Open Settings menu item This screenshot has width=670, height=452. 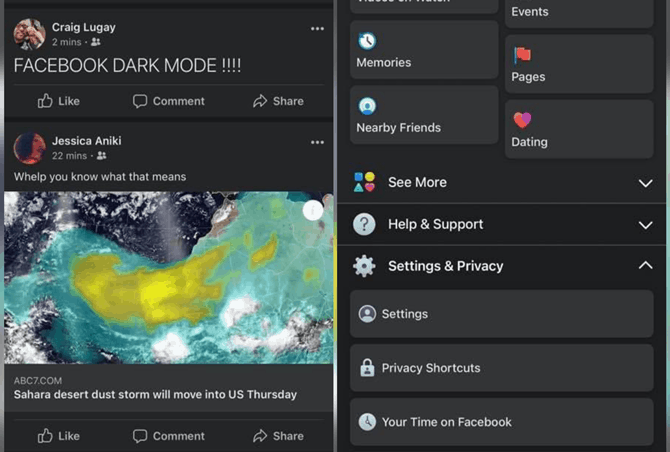click(x=502, y=314)
